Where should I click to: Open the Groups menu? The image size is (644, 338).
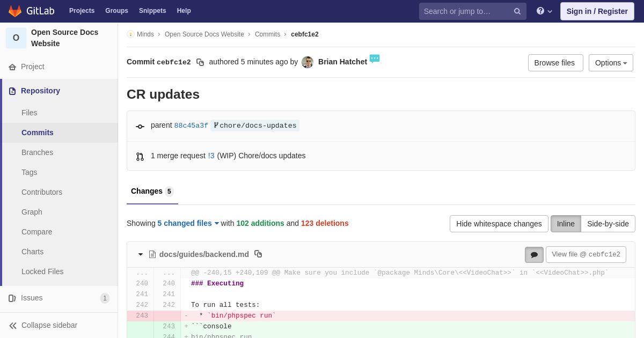(x=116, y=11)
